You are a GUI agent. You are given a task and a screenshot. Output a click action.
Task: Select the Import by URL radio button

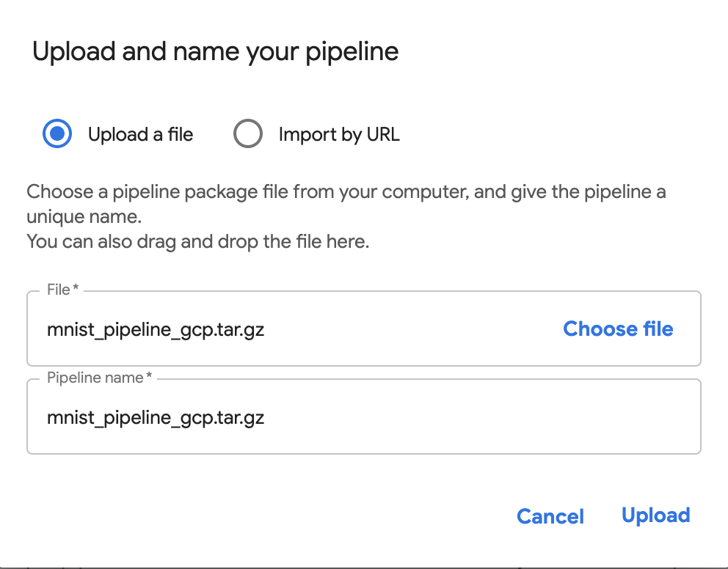(x=248, y=134)
